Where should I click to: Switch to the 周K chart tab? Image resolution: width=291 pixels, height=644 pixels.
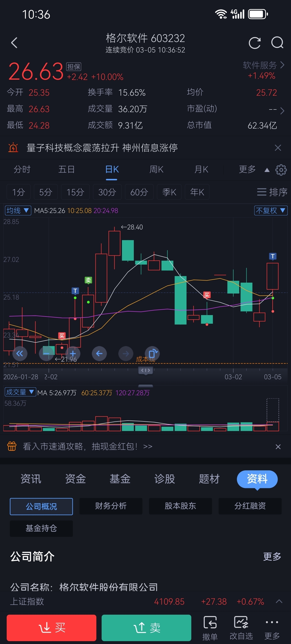point(156,170)
